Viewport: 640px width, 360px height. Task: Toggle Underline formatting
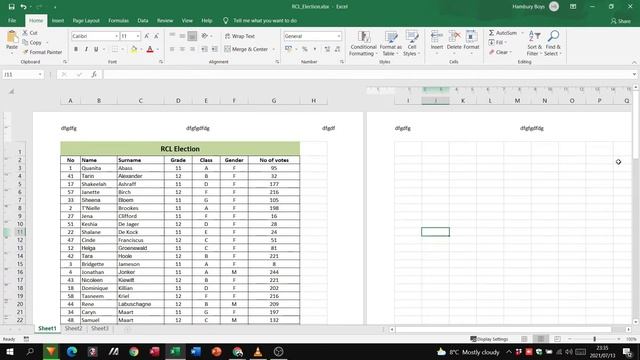(x=96, y=49)
